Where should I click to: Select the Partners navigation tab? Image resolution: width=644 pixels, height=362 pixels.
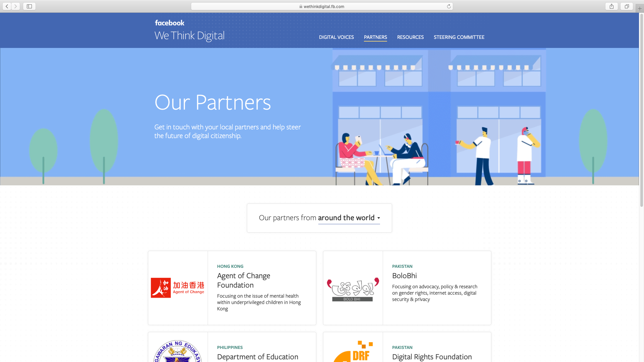pyautogui.click(x=375, y=37)
